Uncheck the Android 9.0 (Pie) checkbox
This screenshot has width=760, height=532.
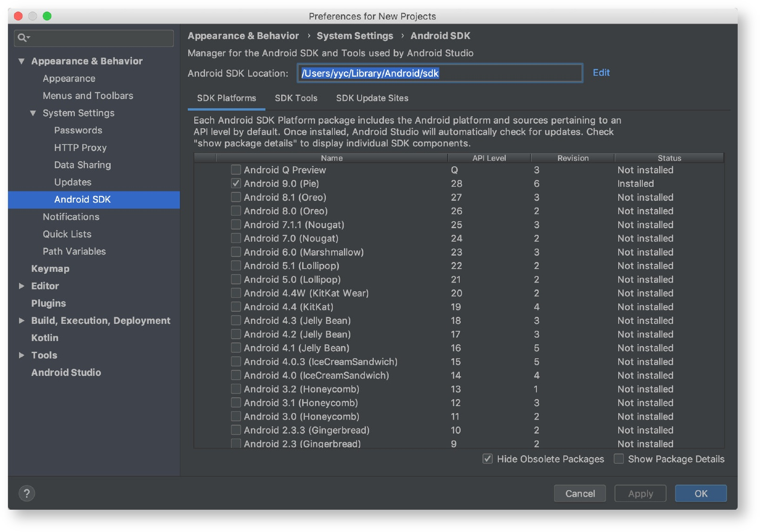coord(236,183)
